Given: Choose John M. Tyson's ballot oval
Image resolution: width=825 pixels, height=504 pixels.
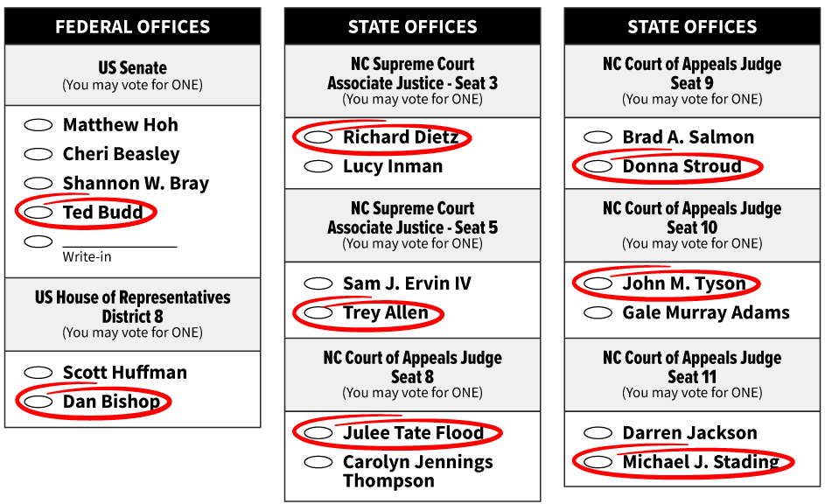Looking at the screenshot, I should pyautogui.click(x=598, y=283).
